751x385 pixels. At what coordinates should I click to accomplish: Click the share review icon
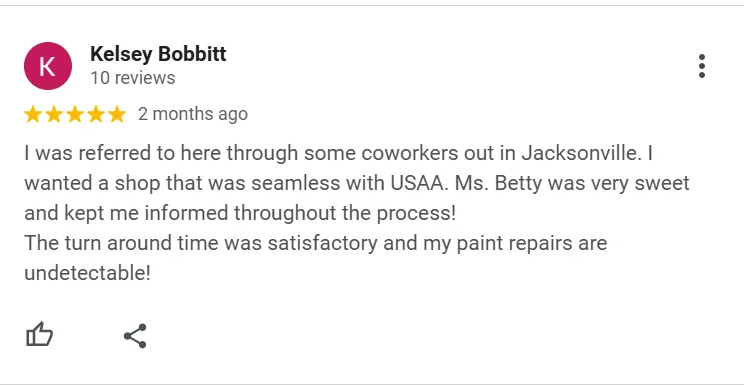coord(135,336)
